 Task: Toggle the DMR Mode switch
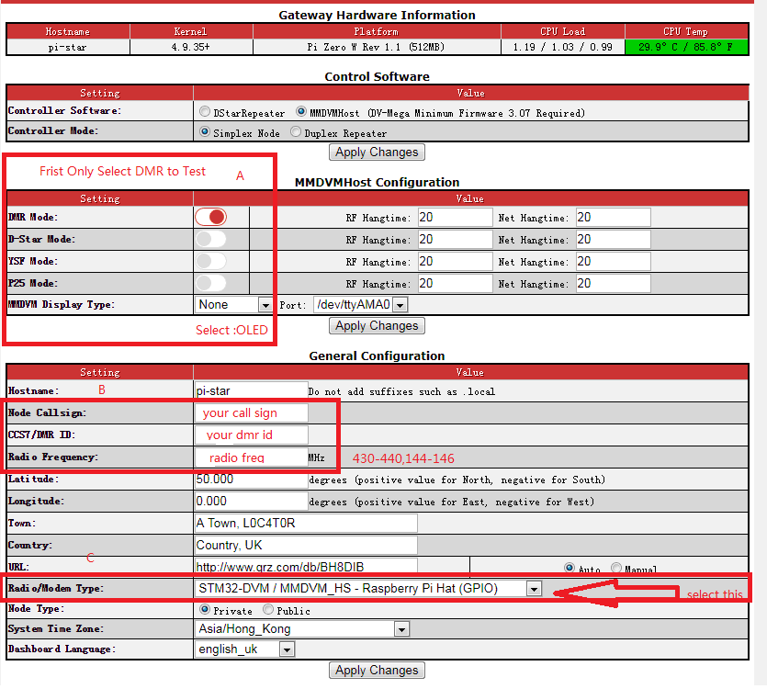[211, 217]
